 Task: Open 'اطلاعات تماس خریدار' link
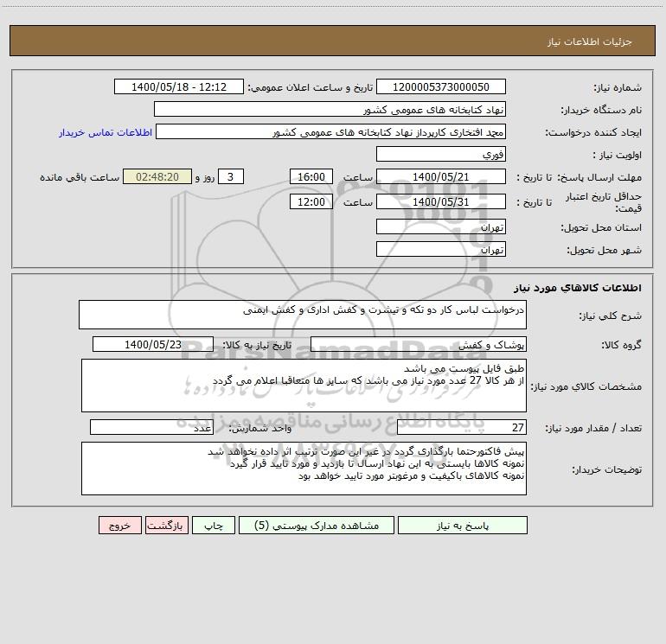point(106,132)
